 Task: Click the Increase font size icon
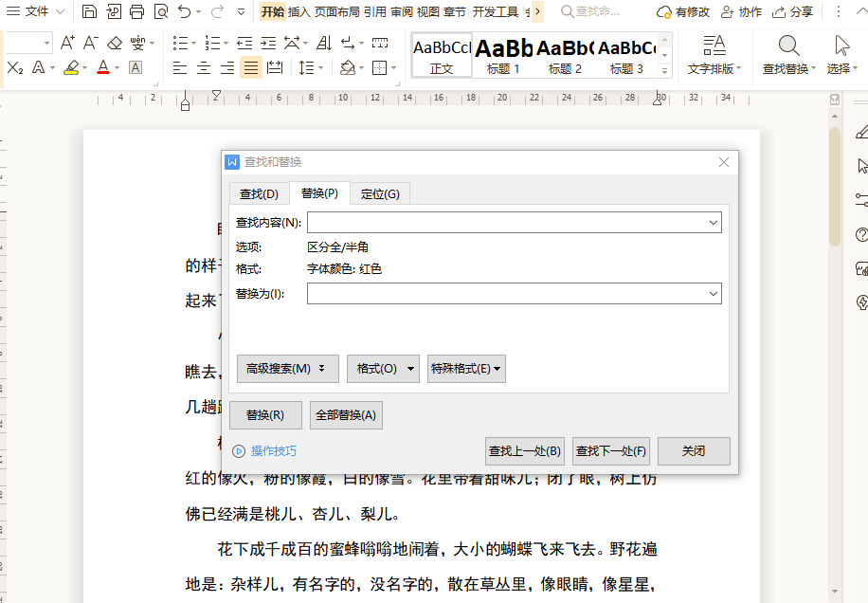click(67, 43)
